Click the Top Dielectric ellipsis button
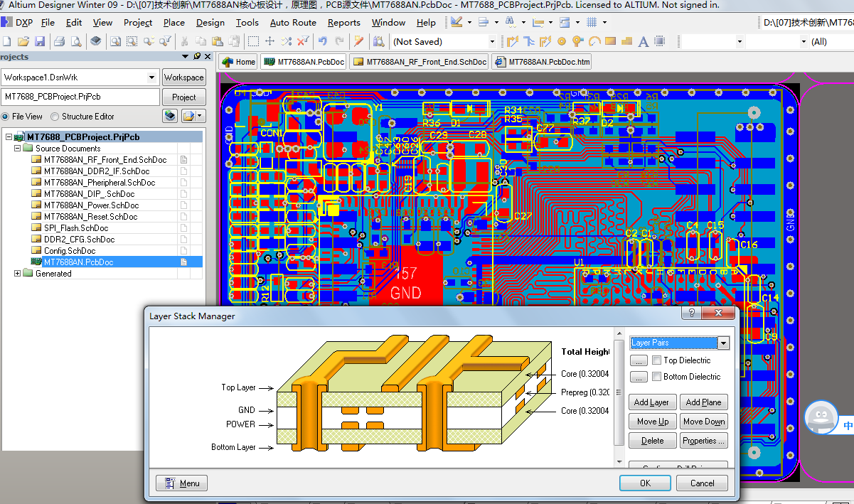The height and width of the screenshot is (504, 854). pos(638,360)
